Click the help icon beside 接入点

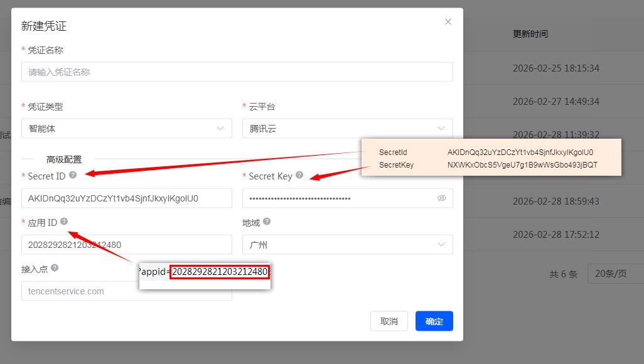coord(55,268)
